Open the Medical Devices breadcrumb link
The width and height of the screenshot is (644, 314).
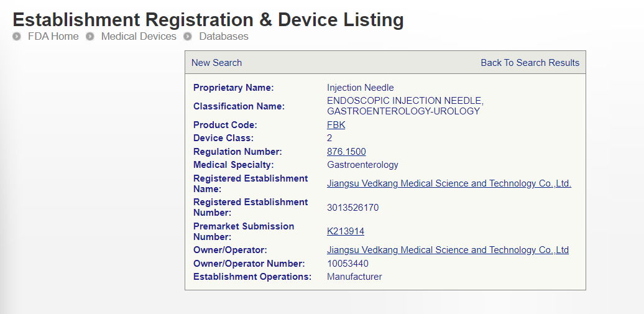click(139, 37)
